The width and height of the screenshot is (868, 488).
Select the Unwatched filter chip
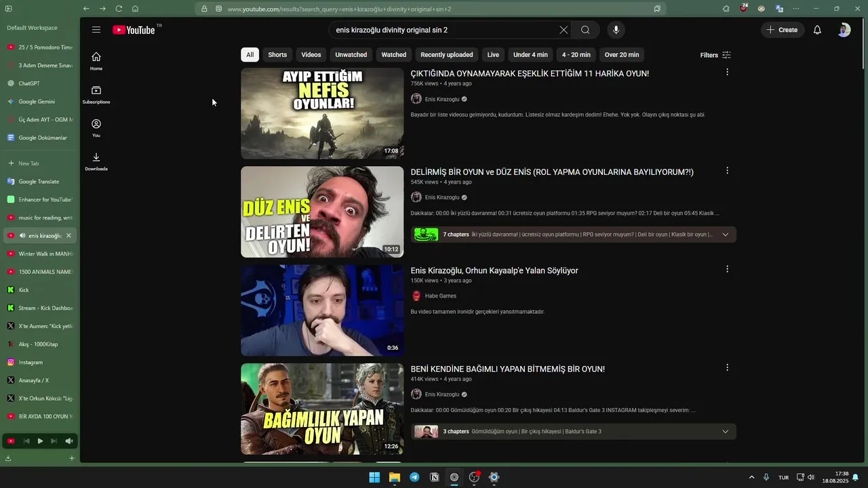tap(351, 55)
